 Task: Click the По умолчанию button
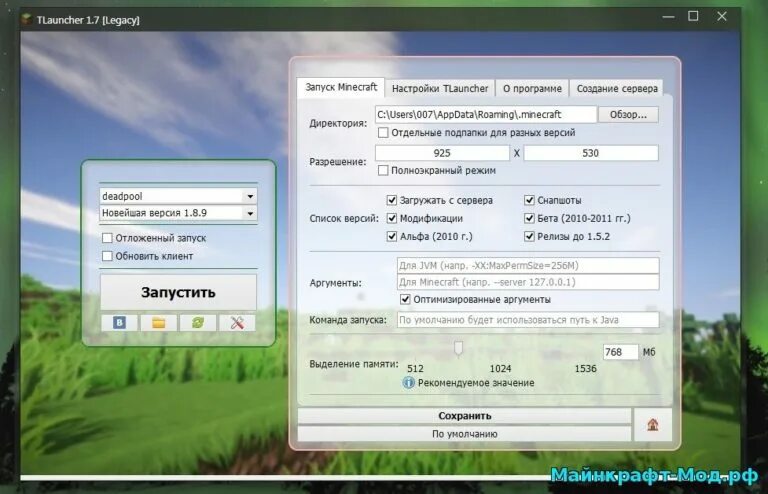point(464,434)
